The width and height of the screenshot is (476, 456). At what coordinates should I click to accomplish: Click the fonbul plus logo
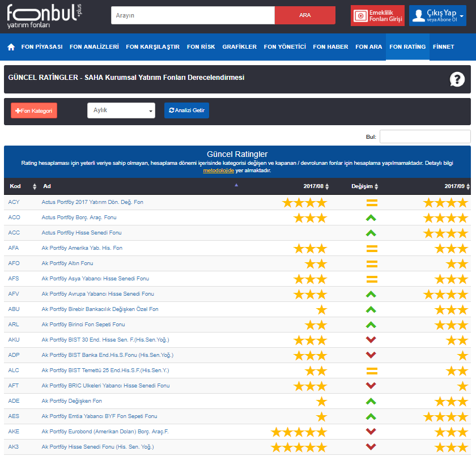[44, 16]
